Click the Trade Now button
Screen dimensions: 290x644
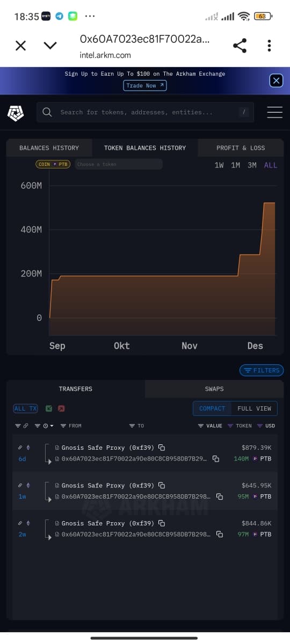145,85
